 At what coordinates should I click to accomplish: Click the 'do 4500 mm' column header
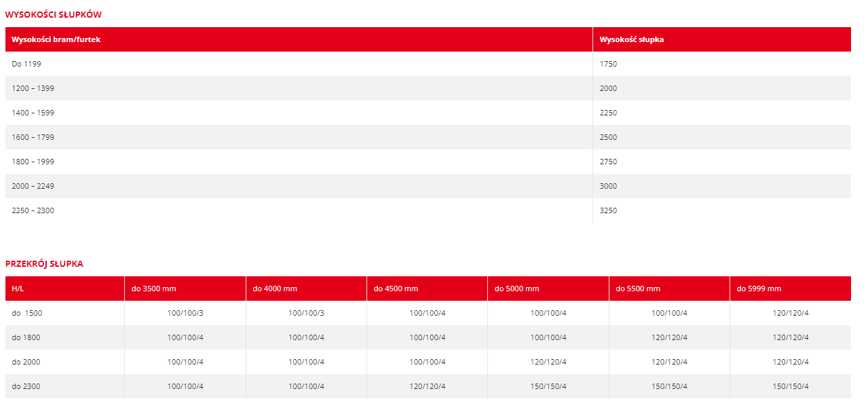(427, 289)
